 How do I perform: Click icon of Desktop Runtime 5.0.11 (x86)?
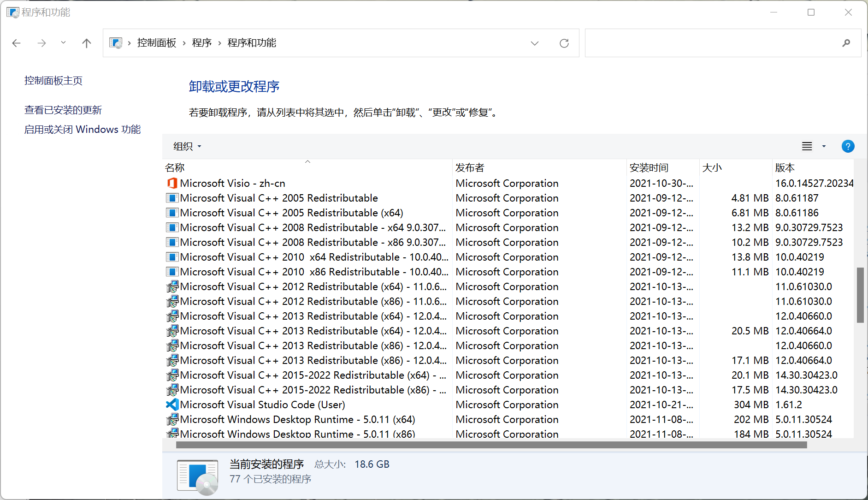click(x=172, y=433)
